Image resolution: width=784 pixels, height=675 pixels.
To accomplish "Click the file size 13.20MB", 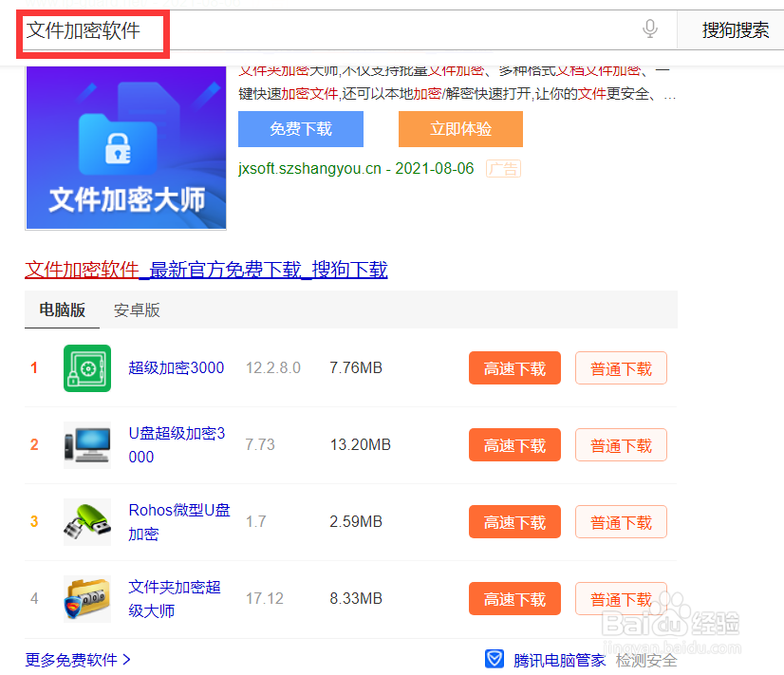I will pos(361,444).
